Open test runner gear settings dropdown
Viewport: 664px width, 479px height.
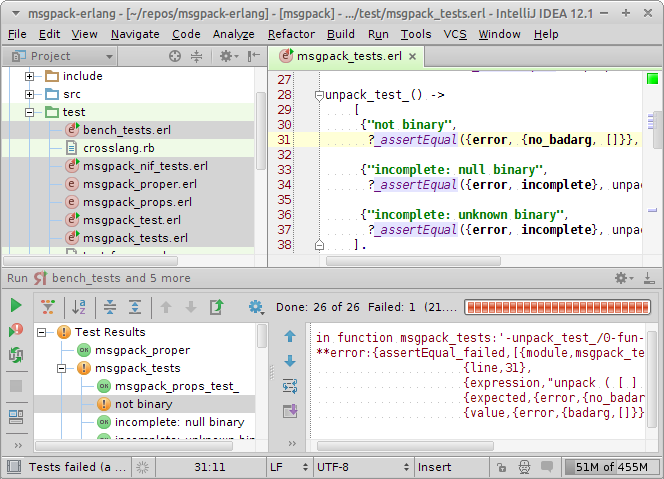[x=256, y=307]
